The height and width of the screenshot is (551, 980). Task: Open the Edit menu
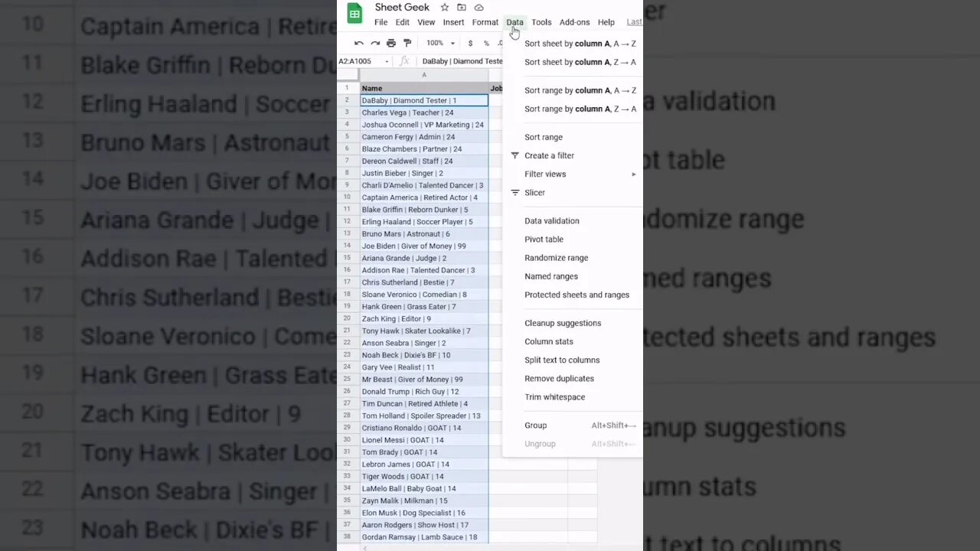[x=403, y=22]
